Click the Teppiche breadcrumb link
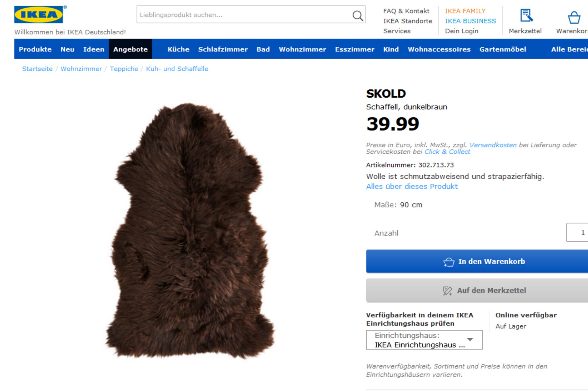 pos(124,69)
